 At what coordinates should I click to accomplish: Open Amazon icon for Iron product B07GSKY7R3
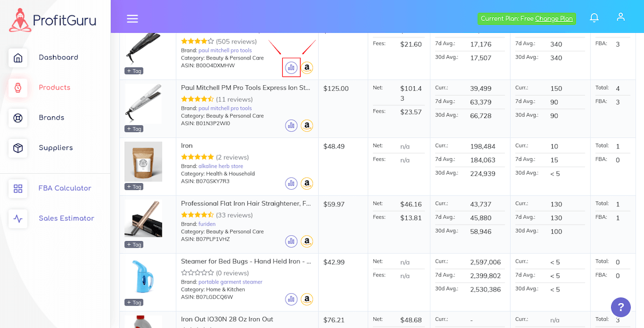[x=307, y=183]
